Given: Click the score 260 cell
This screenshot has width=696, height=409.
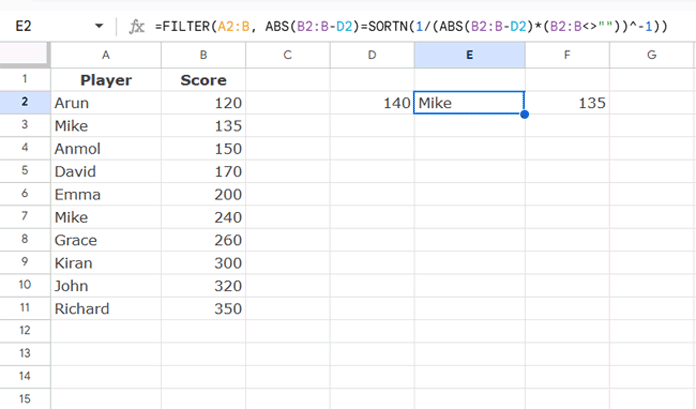Looking at the screenshot, I should point(203,240).
